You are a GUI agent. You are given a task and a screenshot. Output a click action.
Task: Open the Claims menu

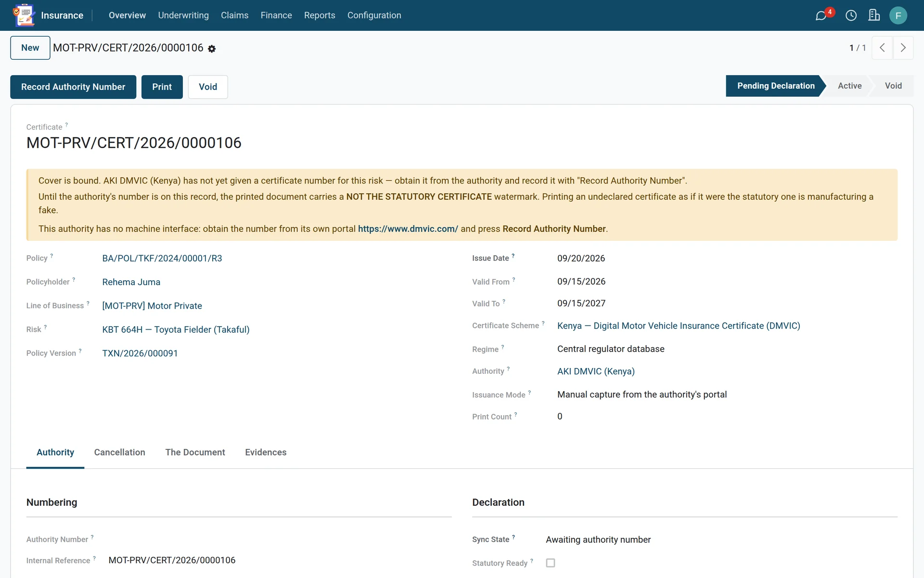tap(234, 15)
